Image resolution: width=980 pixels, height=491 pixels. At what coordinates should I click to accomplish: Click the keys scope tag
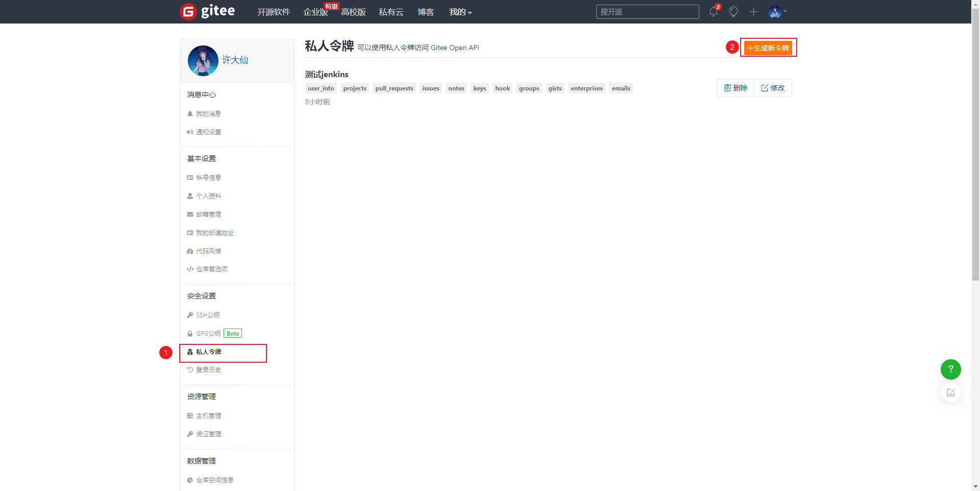coord(480,88)
